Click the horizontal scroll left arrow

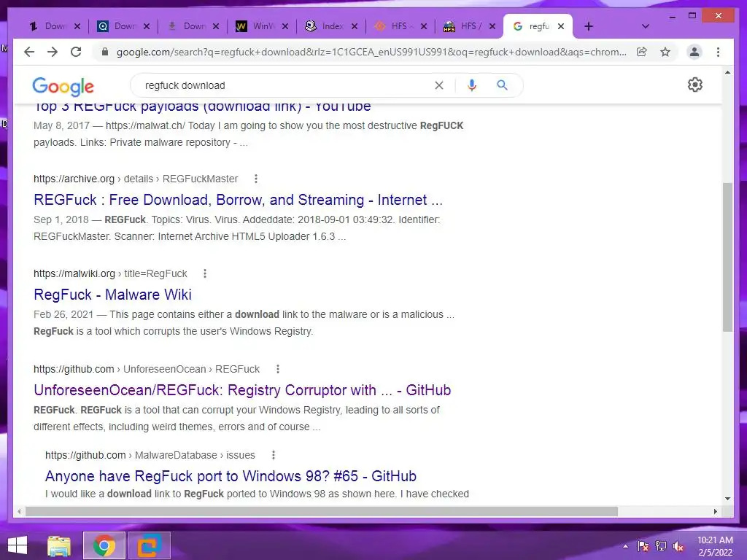19,511
